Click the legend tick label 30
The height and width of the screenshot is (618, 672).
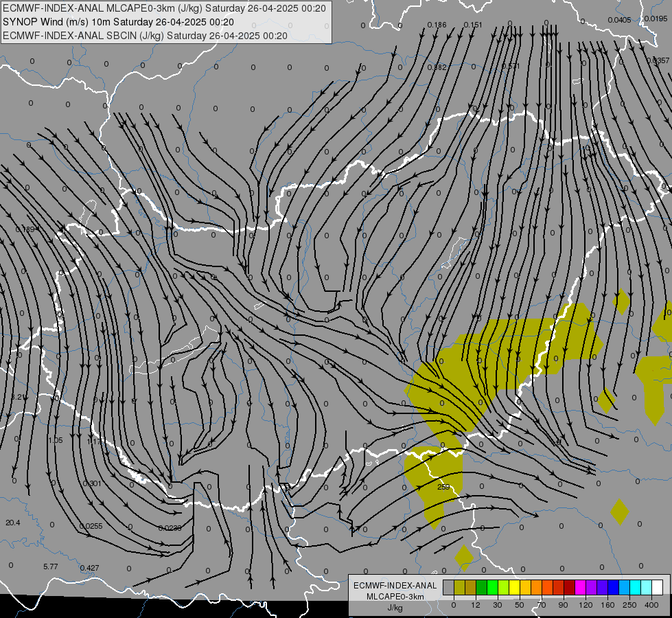pos(498,605)
